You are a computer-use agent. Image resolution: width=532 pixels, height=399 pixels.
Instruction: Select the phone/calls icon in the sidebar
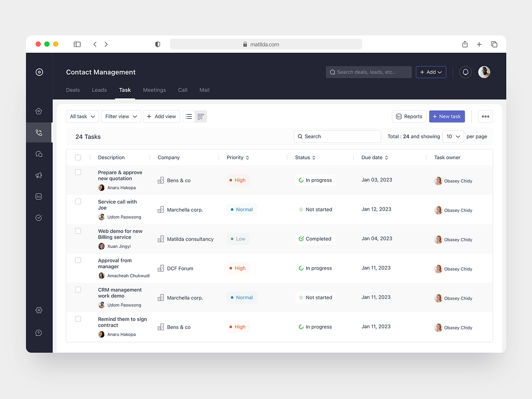39,132
